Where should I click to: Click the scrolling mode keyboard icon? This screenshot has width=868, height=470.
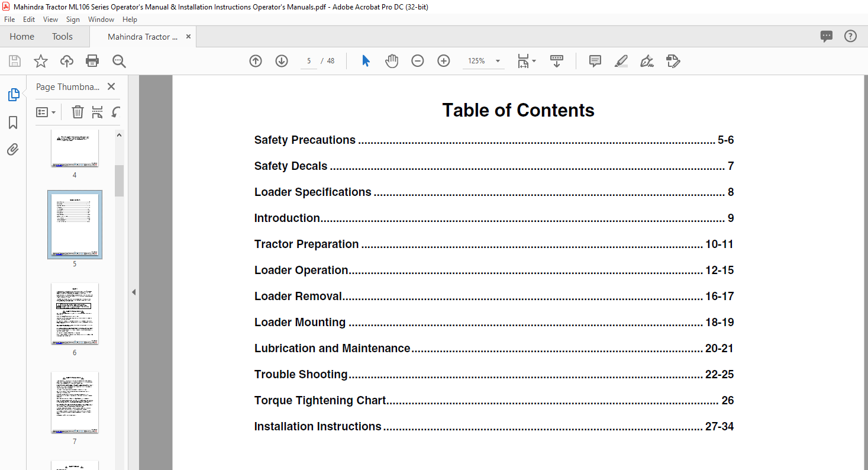[x=557, y=61]
